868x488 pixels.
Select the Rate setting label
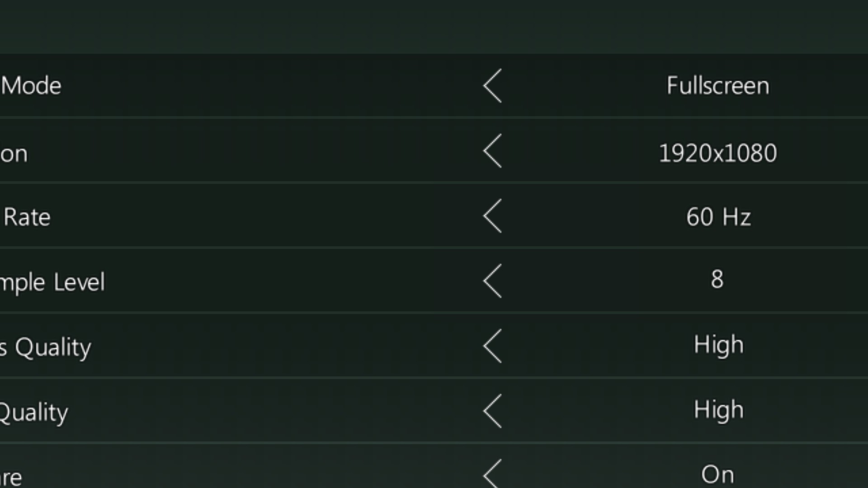(27, 217)
